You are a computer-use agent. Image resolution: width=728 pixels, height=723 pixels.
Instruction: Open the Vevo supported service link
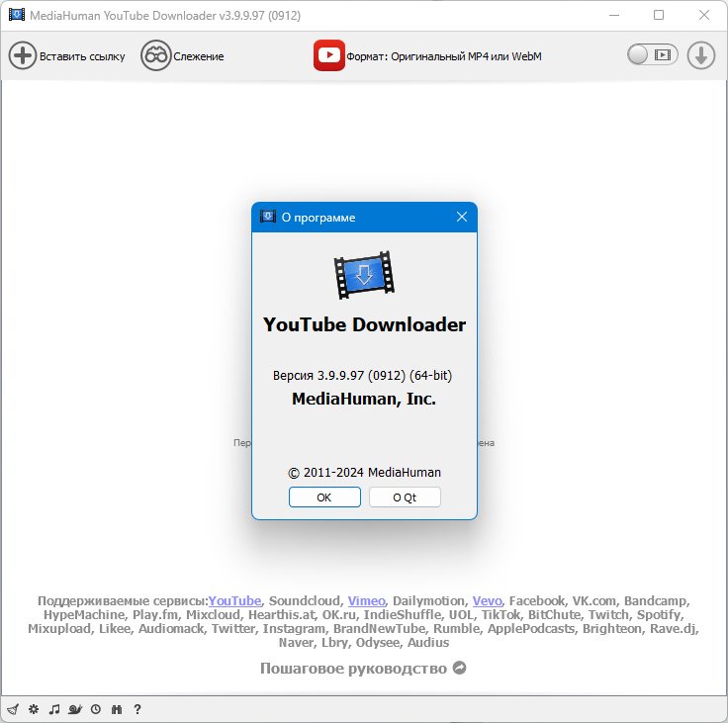pos(487,601)
